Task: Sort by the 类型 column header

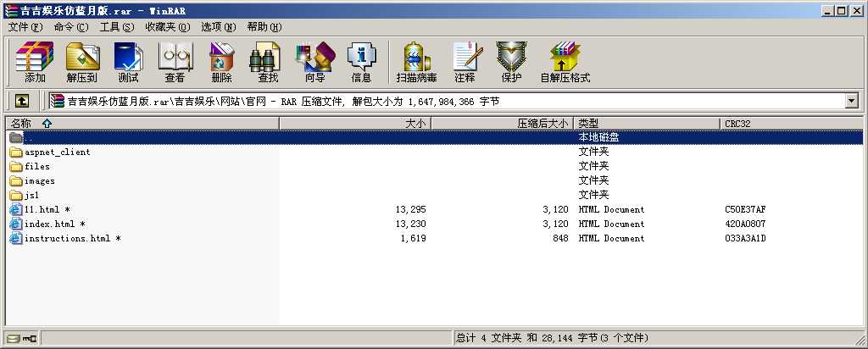Action: click(647, 124)
